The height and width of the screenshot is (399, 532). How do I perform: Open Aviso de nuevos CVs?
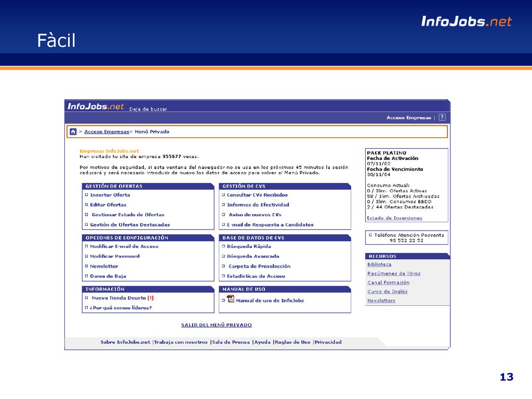tap(255, 215)
